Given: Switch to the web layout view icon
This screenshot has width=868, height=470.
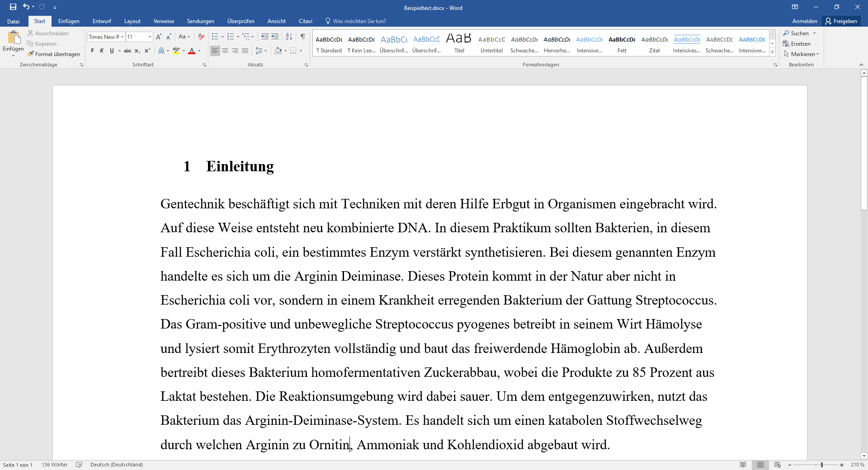Looking at the screenshot, I should (x=778, y=465).
